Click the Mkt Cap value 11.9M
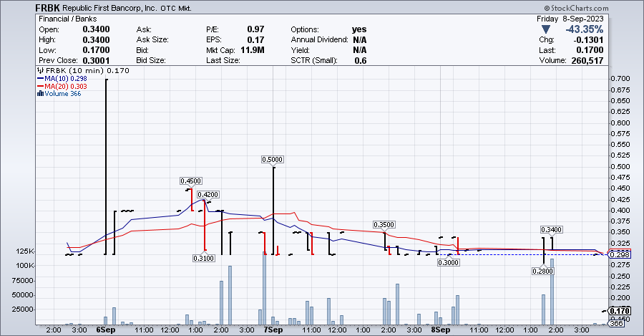644x336 pixels. 251,50
